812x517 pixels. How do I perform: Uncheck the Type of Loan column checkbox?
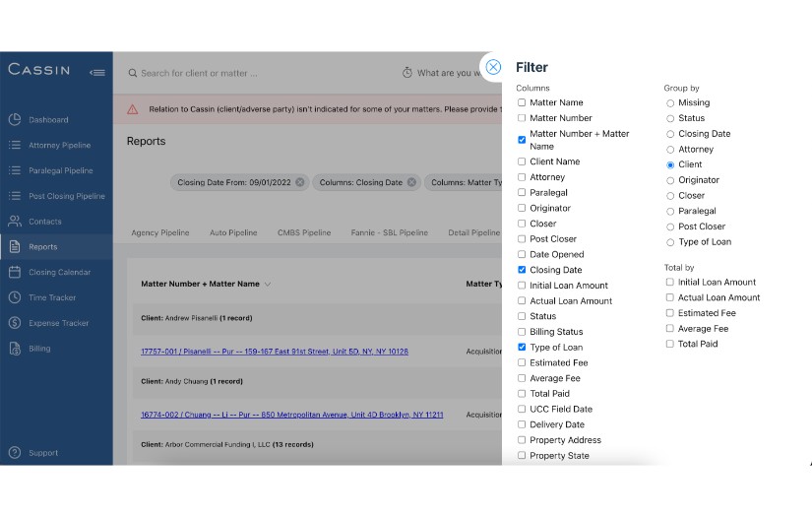pyautogui.click(x=522, y=347)
